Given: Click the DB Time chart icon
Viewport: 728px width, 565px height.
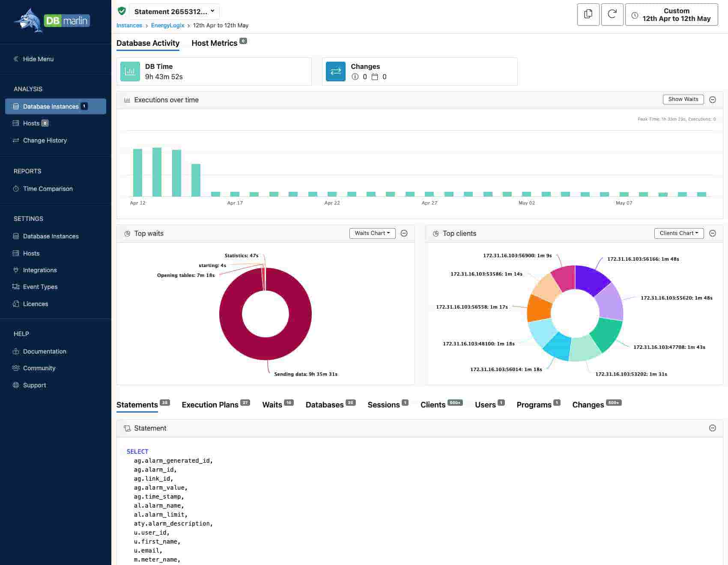Looking at the screenshot, I should point(130,71).
